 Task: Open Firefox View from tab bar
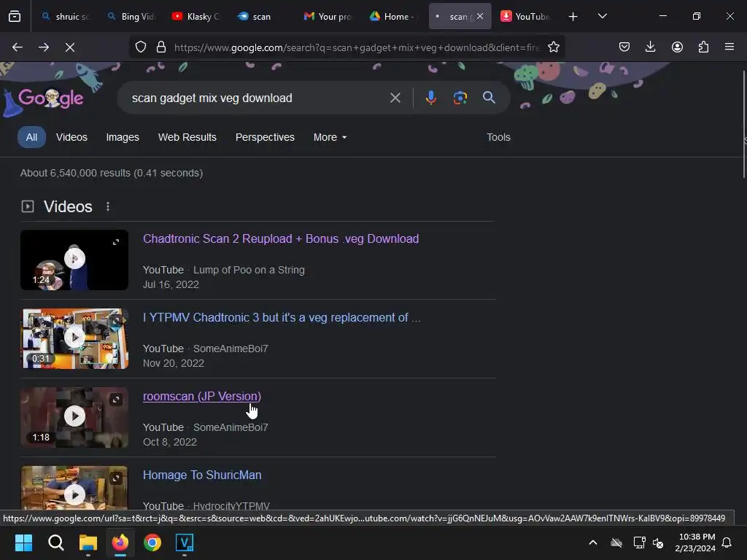coord(15,16)
